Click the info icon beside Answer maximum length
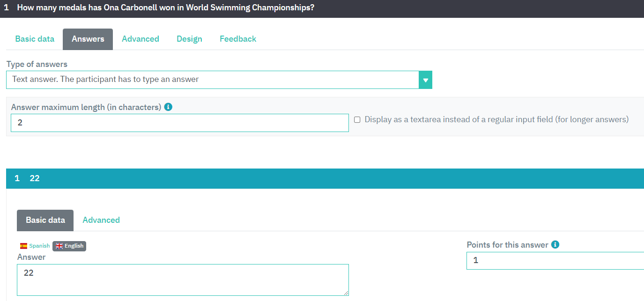This screenshot has width=644, height=301. (169, 107)
